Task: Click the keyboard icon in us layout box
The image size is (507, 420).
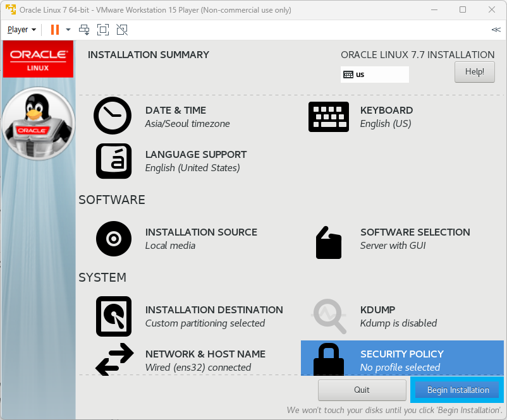Action: [x=348, y=75]
